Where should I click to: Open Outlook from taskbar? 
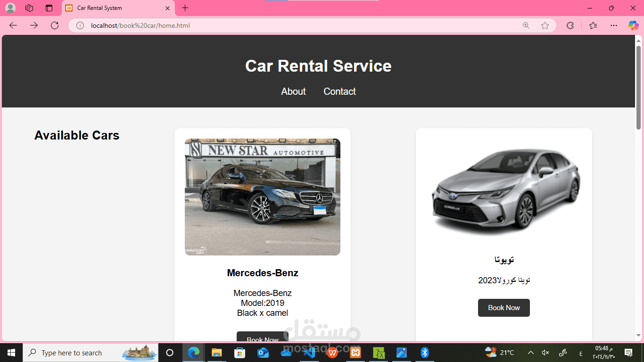click(x=263, y=353)
